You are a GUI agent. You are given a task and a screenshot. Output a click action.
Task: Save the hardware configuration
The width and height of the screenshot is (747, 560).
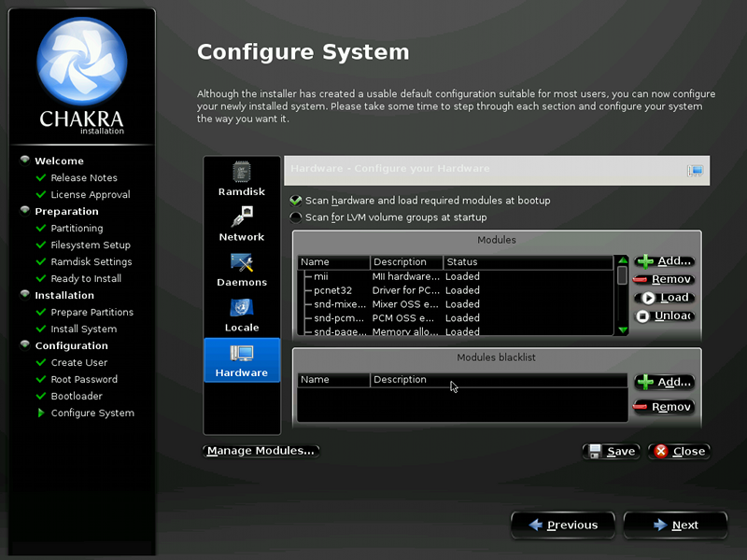611,451
